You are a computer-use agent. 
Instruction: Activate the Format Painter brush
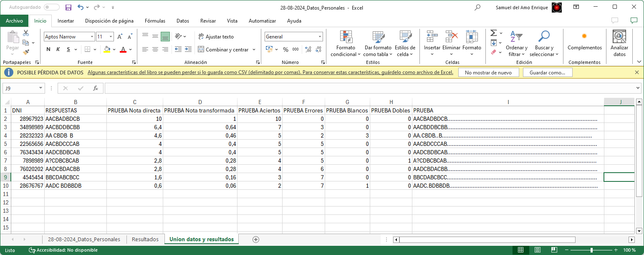coord(26,52)
